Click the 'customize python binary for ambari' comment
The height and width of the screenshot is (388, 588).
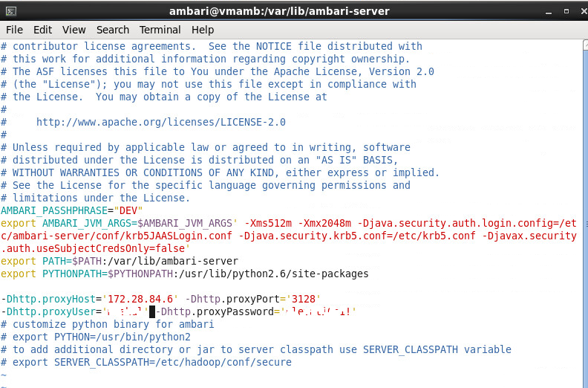[x=107, y=324]
